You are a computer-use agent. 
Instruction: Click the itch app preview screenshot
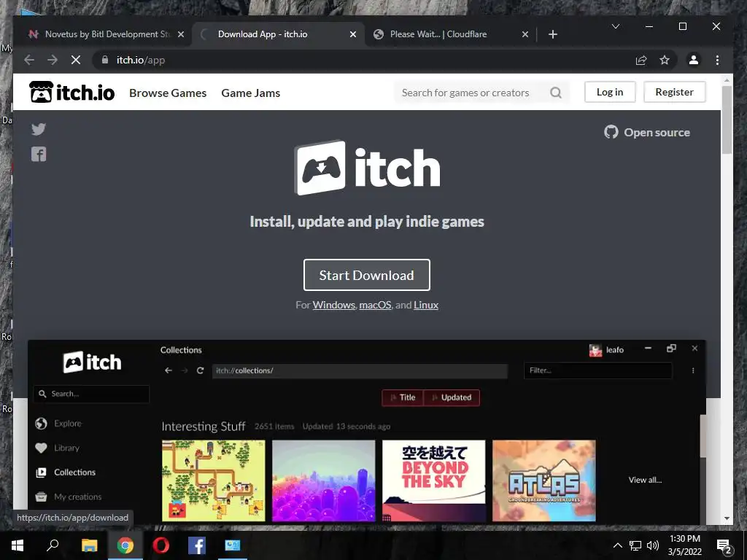(x=367, y=432)
